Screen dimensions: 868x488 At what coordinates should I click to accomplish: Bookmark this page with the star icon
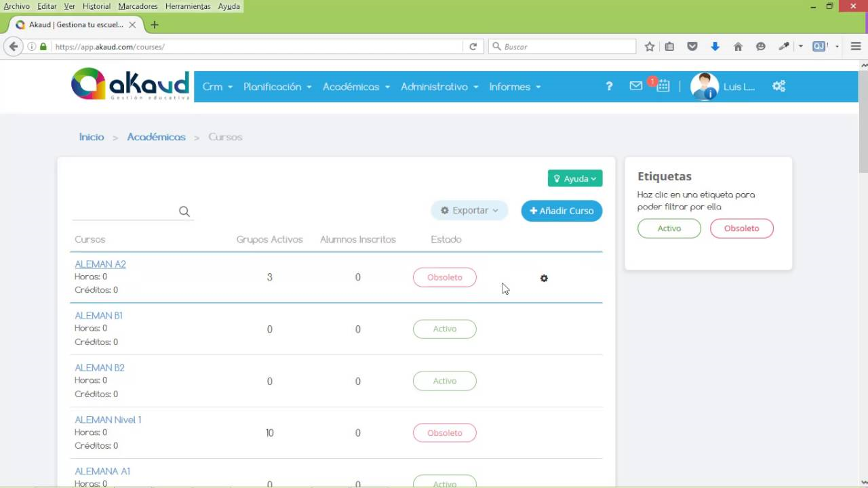coord(650,47)
